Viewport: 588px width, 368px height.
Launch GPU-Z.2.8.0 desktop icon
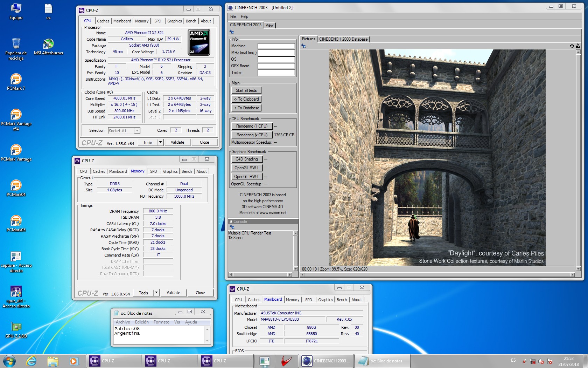click(16, 330)
